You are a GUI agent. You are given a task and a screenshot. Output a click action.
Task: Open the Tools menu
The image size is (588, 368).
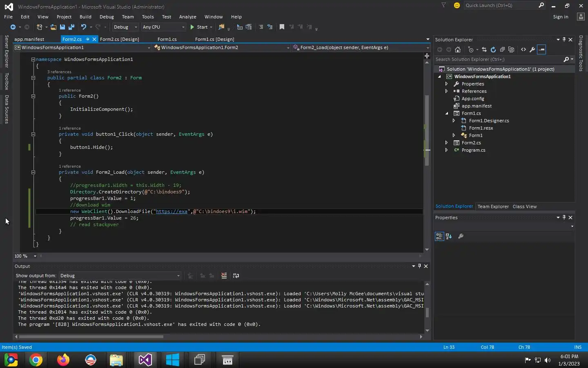tap(148, 17)
